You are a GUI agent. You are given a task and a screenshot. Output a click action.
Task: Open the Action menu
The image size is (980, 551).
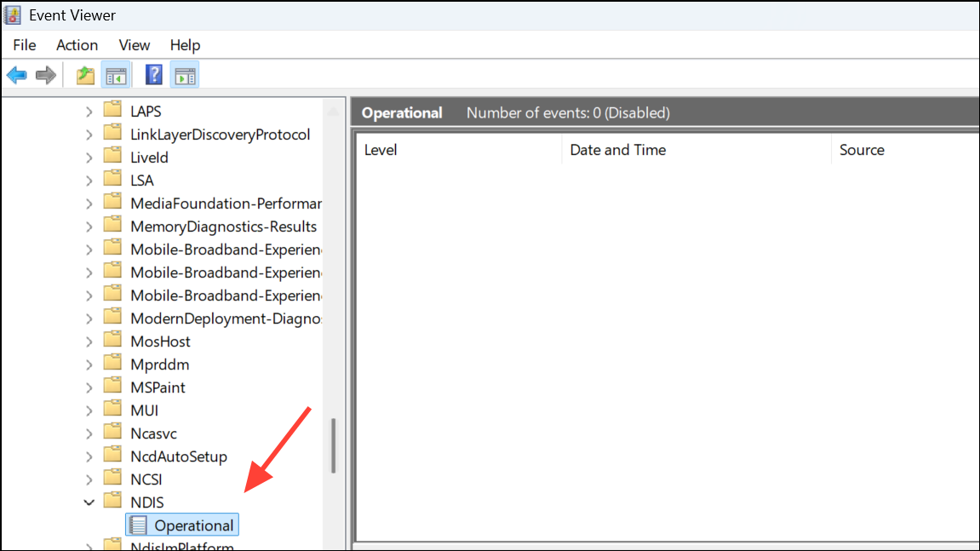[x=77, y=45]
